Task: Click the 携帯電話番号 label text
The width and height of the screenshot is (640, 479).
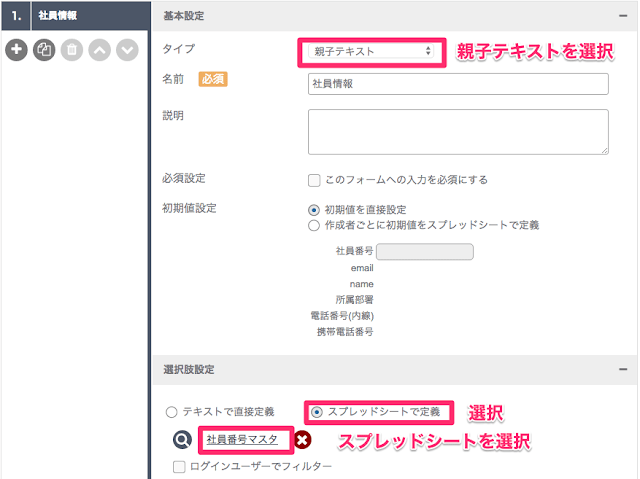Action: pos(345,332)
